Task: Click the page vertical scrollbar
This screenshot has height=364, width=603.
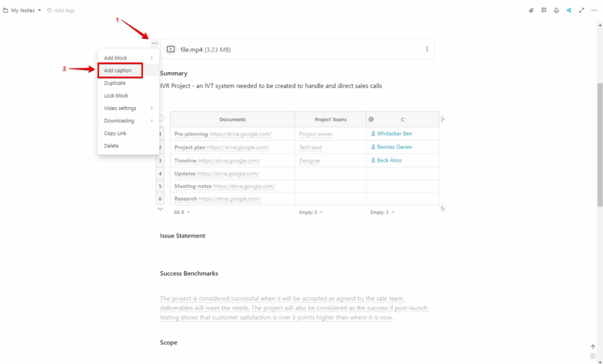Action: pos(599,144)
